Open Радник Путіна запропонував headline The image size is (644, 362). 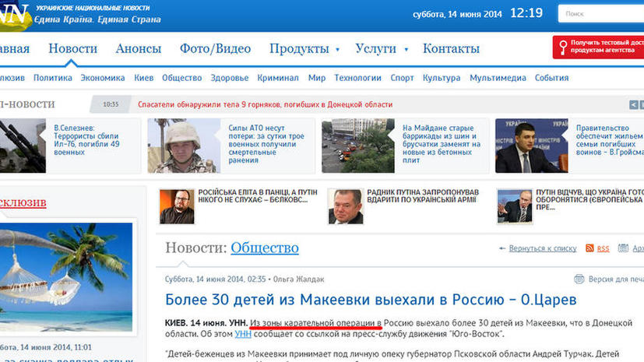(x=423, y=195)
